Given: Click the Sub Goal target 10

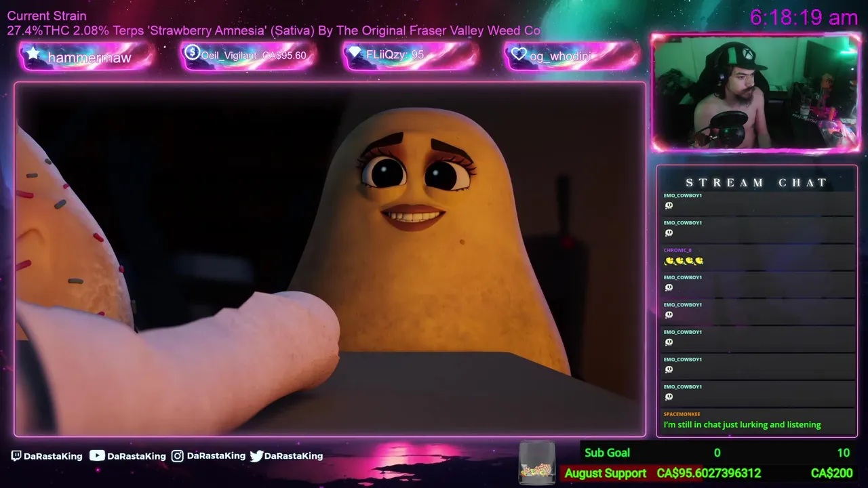Looking at the screenshot, I should pos(843,453).
